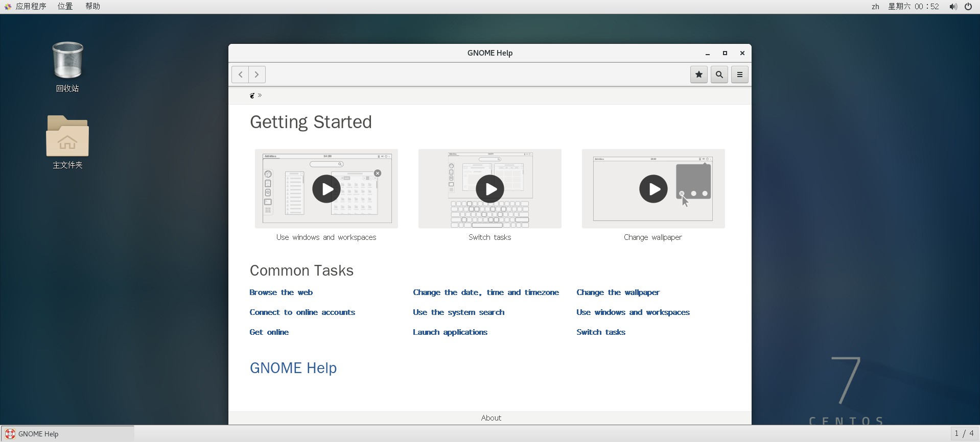The image size is (980, 442).
Task: Open the Browse the web link
Action: click(281, 292)
